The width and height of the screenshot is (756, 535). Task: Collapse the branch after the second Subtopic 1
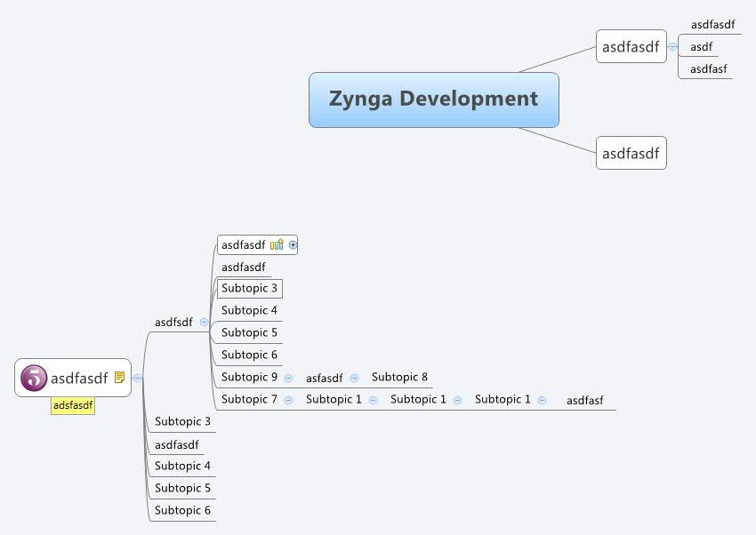[x=456, y=399]
